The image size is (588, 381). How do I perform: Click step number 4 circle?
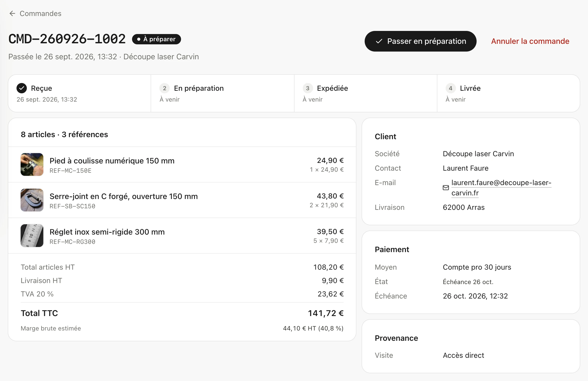click(451, 88)
